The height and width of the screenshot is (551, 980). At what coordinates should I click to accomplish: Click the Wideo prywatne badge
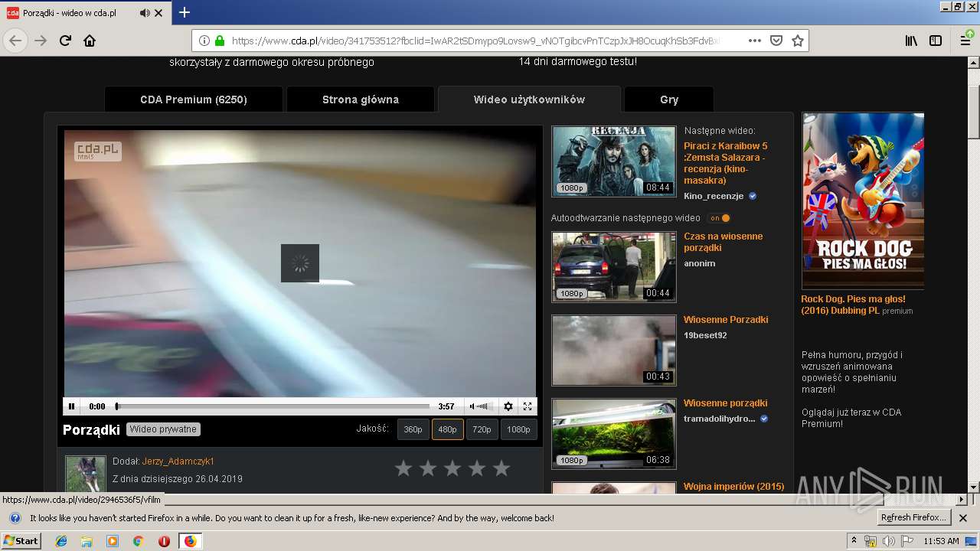[x=164, y=429]
